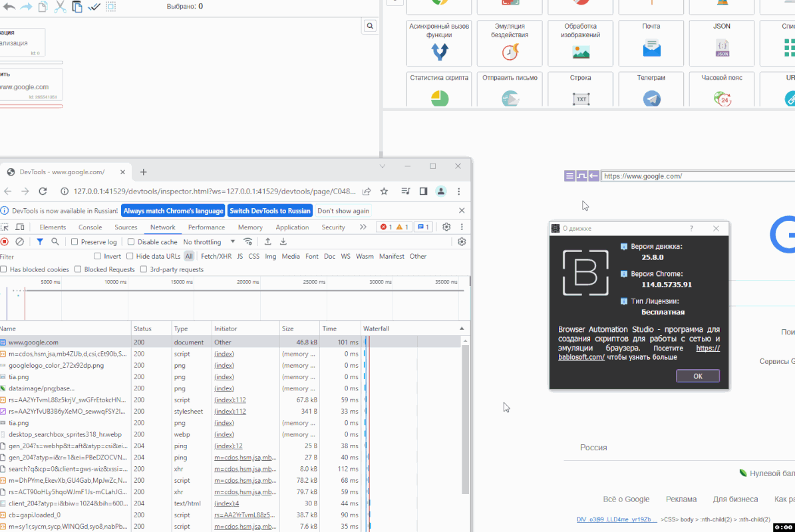Expand more DevTools tabs chevron
This screenshot has width=795, height=532.
[363, 227]
